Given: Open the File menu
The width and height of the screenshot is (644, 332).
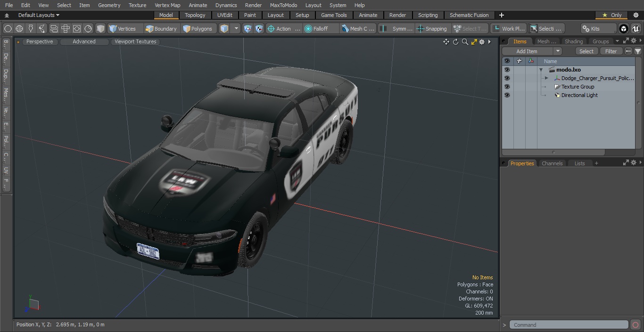Looking at the screenshot, I should 9,5.
